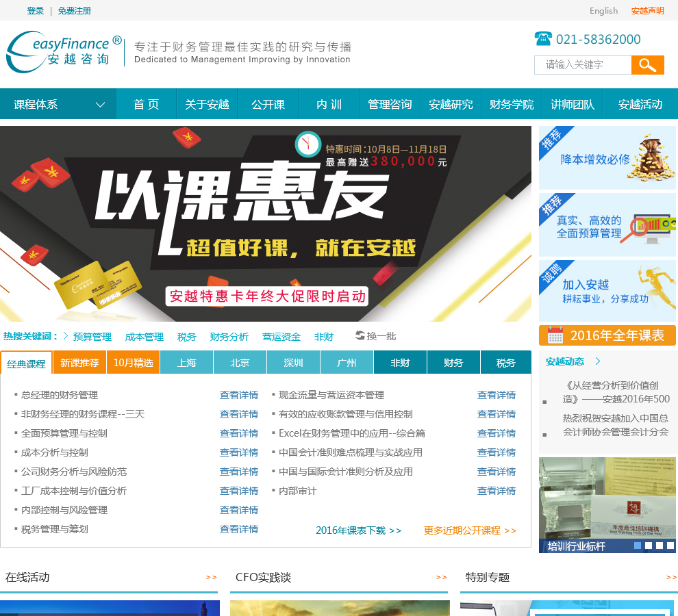Open the >> more link for CFO实践谈
The image size is (678, 616).
click(x=442, y=577)
